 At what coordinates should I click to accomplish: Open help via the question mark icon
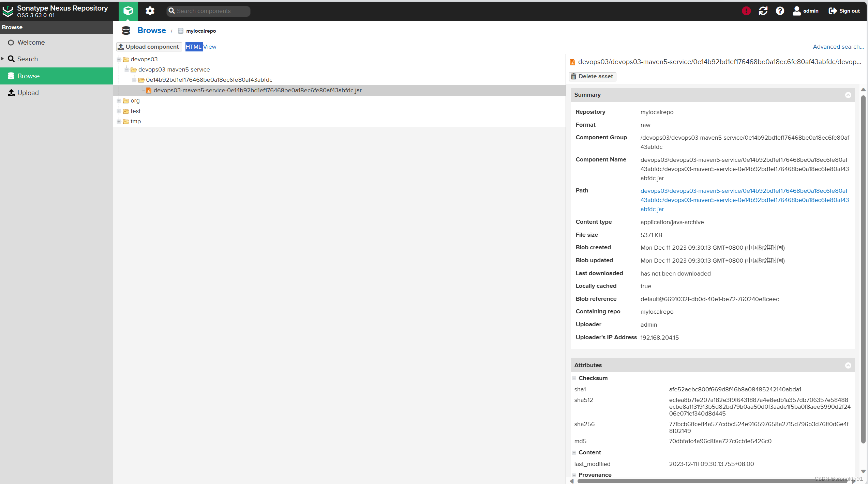780,11
